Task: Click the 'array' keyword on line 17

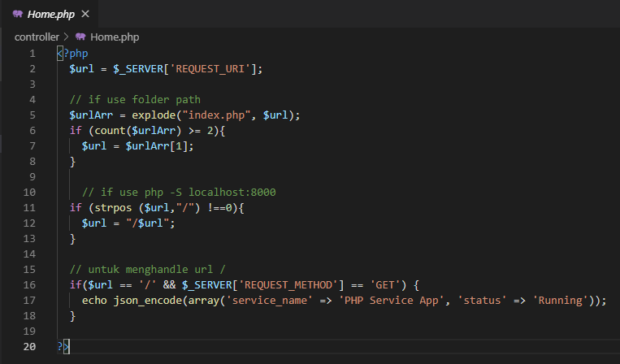Action: [x=203, y=301]
